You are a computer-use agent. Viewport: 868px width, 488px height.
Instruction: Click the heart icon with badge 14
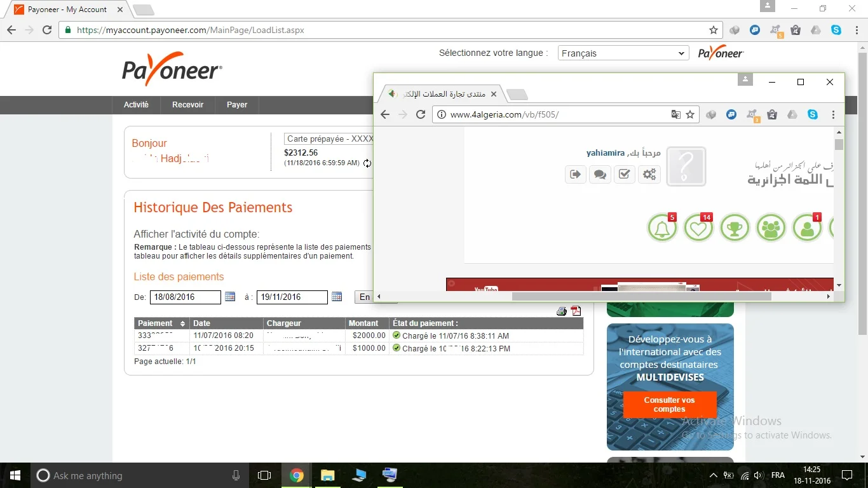tap(698, 227)
